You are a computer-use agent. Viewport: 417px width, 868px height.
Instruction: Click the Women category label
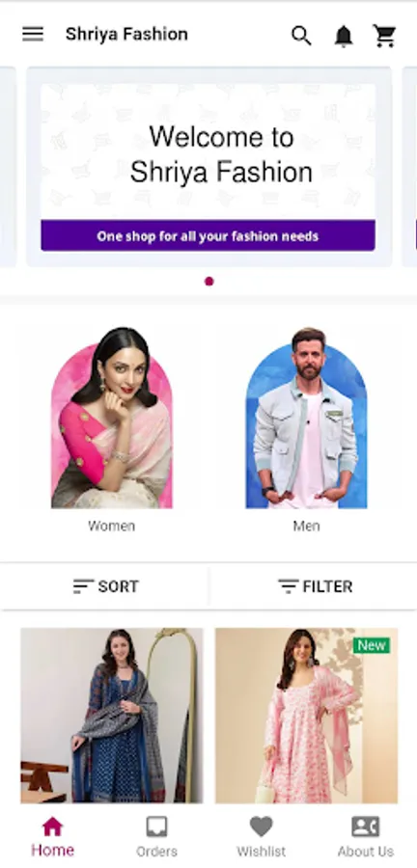coord(111,526)
